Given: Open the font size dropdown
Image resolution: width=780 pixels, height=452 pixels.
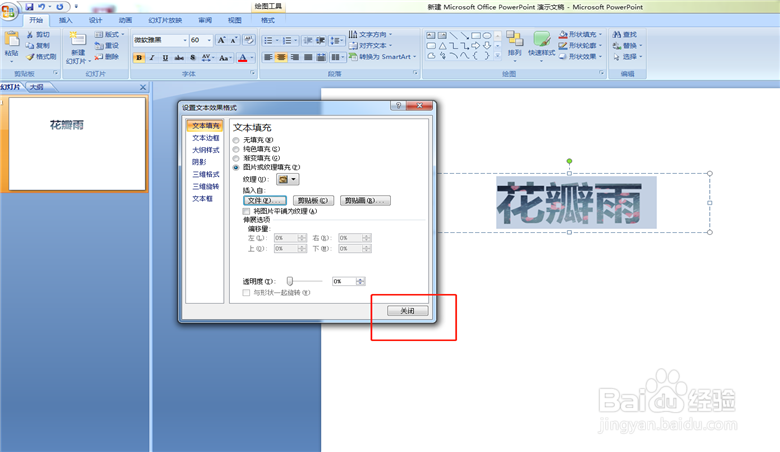Looking at the screenshot, I should (209, 40).
